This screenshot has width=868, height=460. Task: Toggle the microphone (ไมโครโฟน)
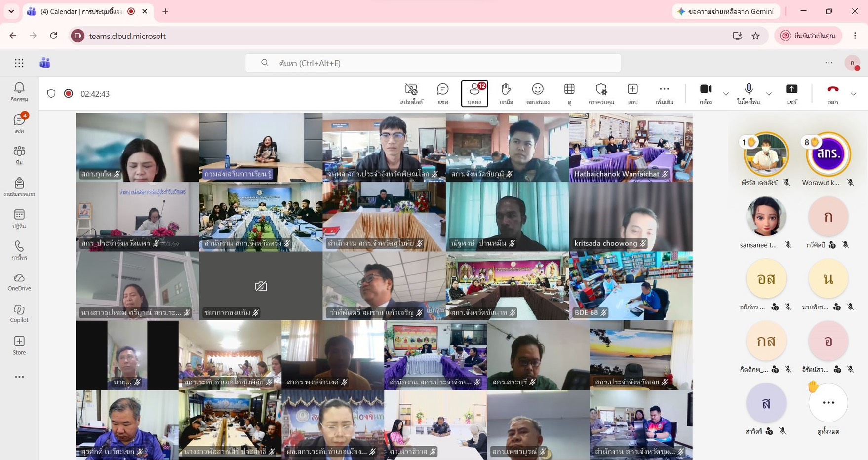point(749,94)
